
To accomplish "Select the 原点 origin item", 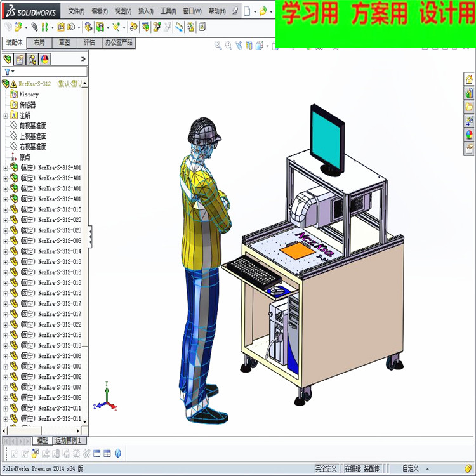I will [x=21, y=157].
